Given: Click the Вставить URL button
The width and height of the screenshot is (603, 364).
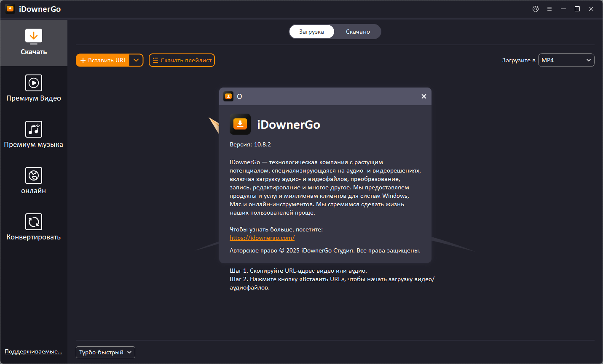Looking at the screenshot, I should (103, 60).
